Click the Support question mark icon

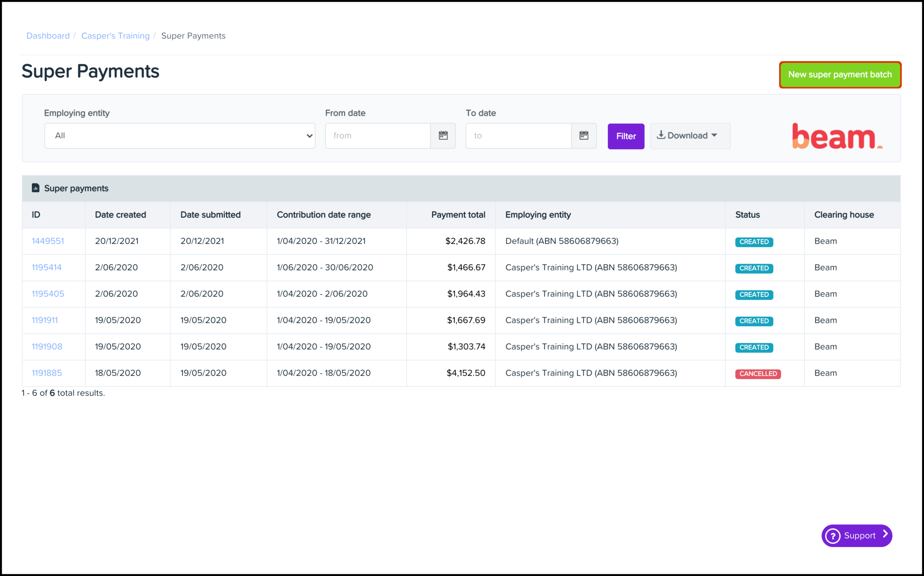point(833,536)
